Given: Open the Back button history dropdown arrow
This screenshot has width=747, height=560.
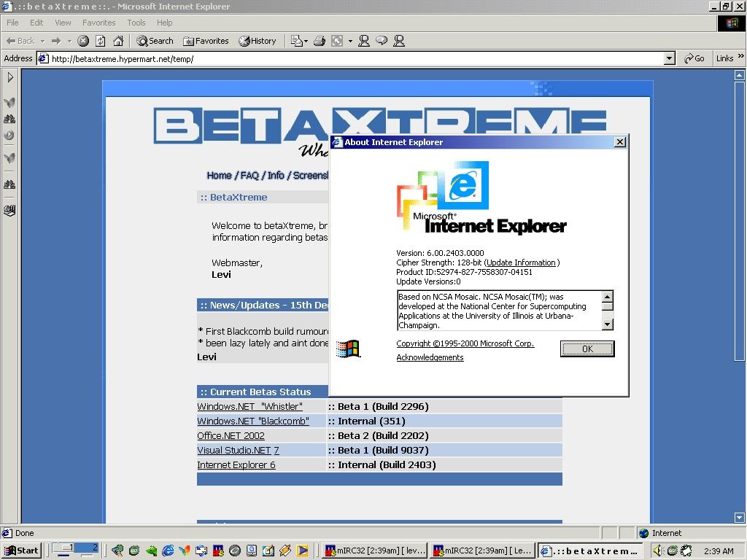Looking at the screenshot, I should (42, 41).
